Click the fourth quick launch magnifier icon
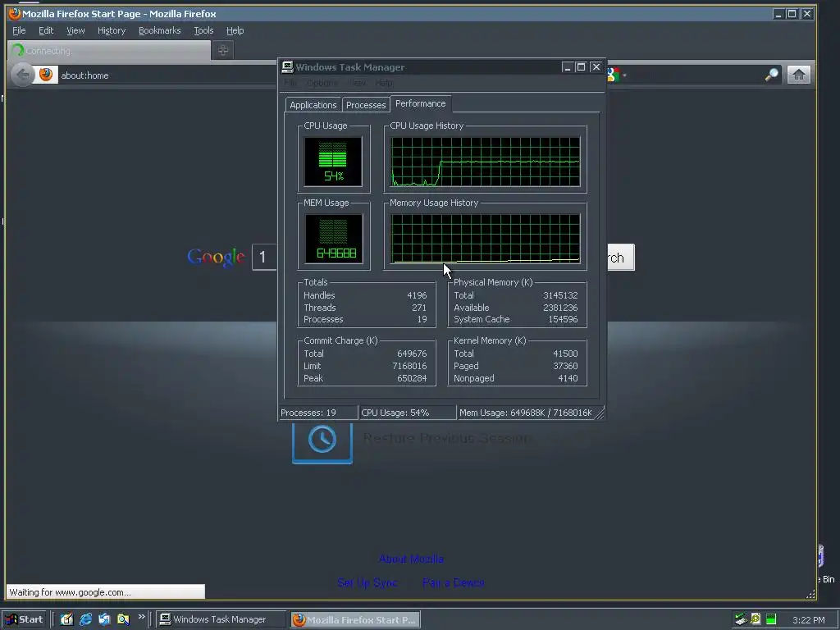 (123, 619)
